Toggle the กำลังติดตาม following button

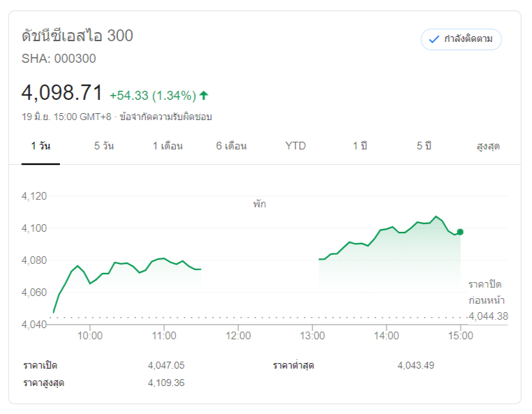click(x=461, y=39)
